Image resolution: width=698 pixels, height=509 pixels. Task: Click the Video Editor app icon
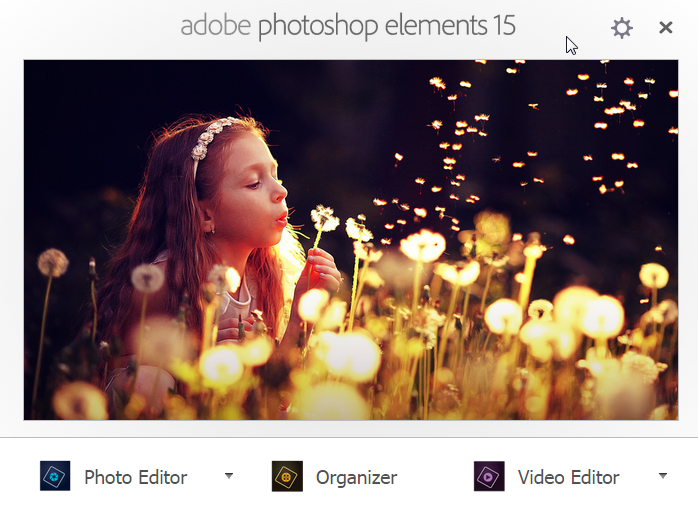pos(489,476)
